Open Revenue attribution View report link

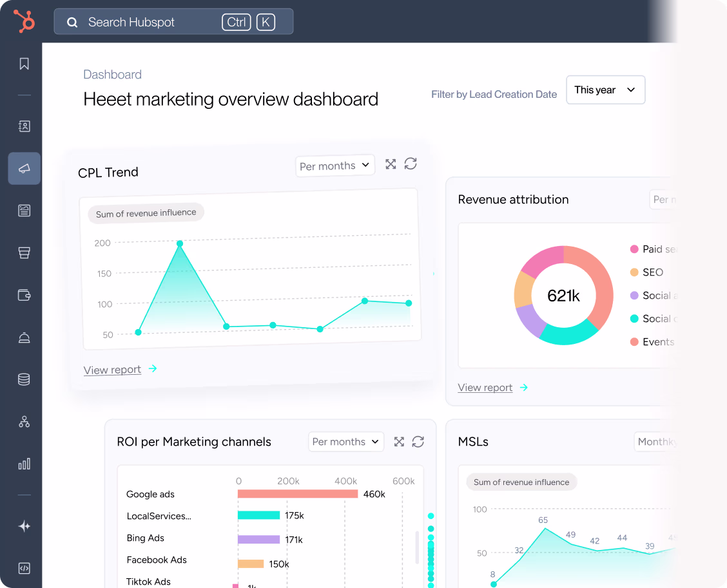(485, 387)
